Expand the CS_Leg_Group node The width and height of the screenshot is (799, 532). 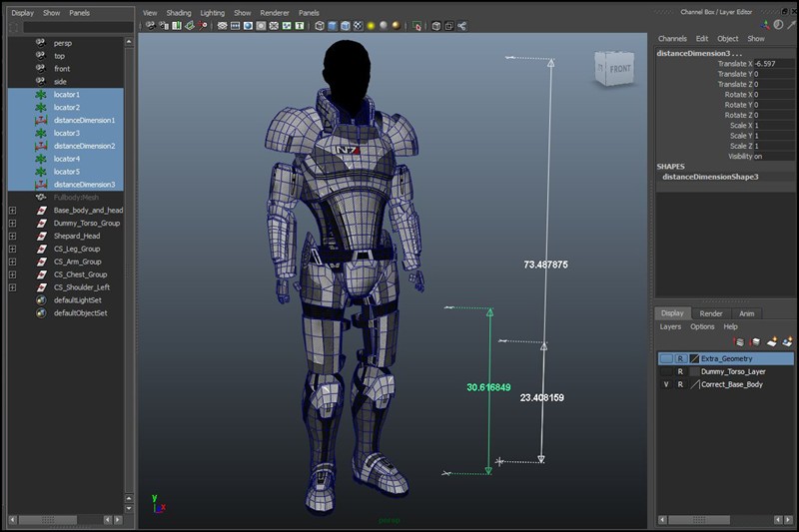pyautogui.click(x=12, y=249)
